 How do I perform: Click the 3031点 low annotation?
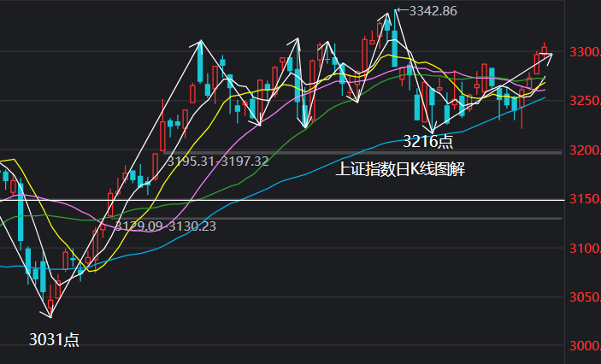click(54, 339)
